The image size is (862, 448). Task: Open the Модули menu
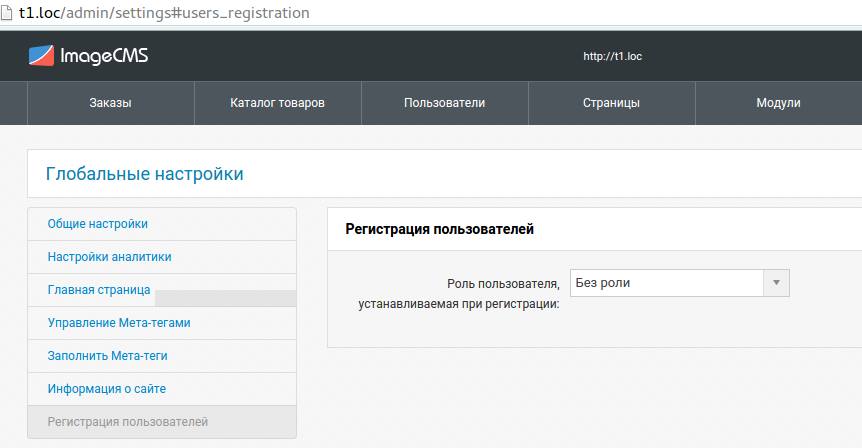(x=778, y=103)
